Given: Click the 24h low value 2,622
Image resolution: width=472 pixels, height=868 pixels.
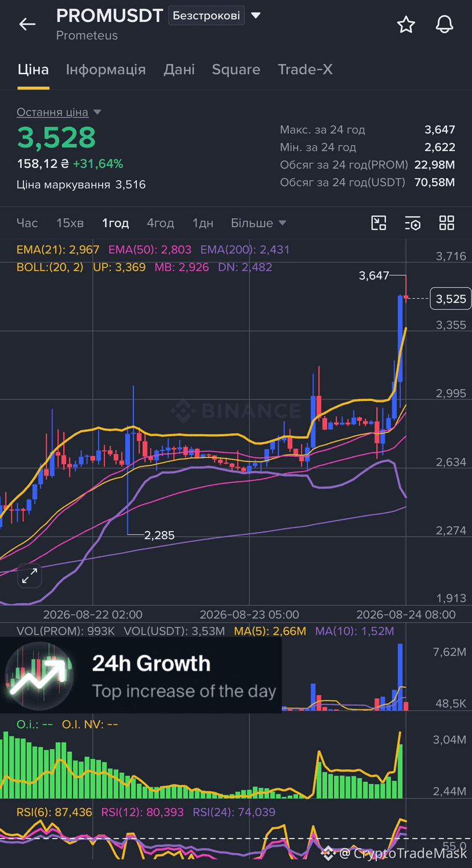Looking at the screenshot, I should click(x=440, y=148).
